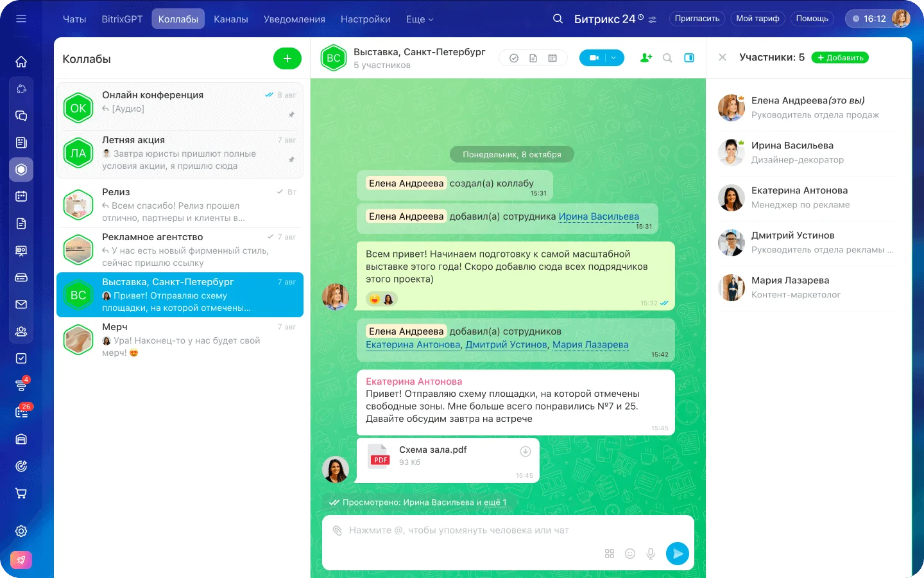The image size is (924, 578).
Task: Download the Схема зала.pdf file
Action: [x=525, y=451]
